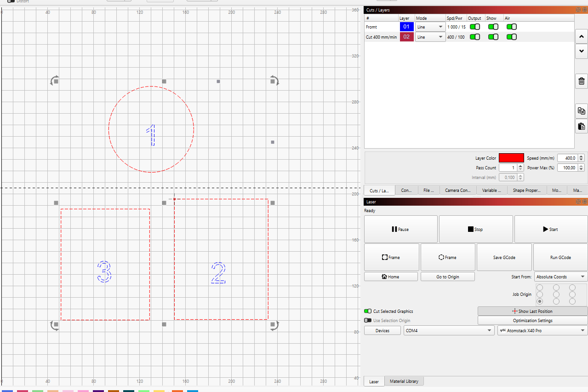Paste layer settings using the clipboard icon
Image resolution: width=588 pixels, height=392 pixels.
(x=582, y=126)
